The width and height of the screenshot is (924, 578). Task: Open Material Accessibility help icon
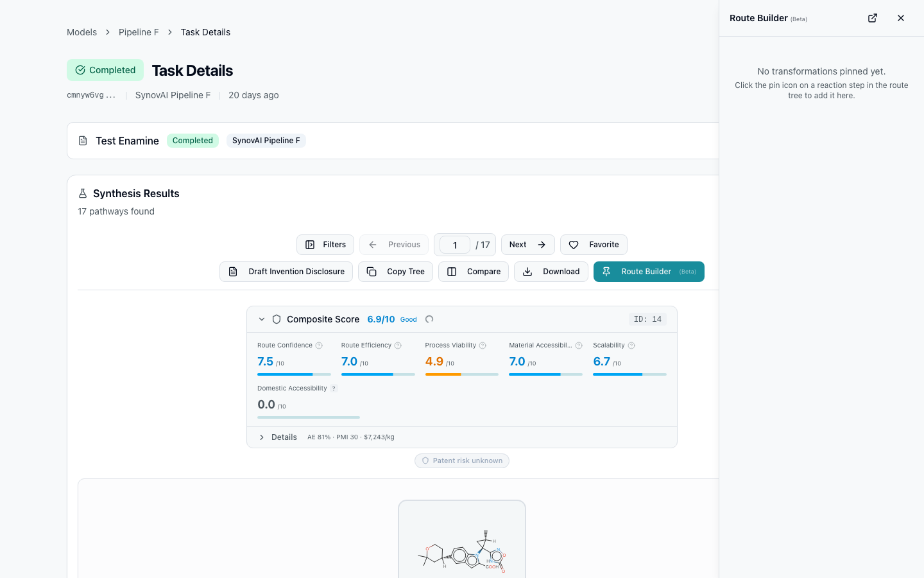tap(579, 346)
